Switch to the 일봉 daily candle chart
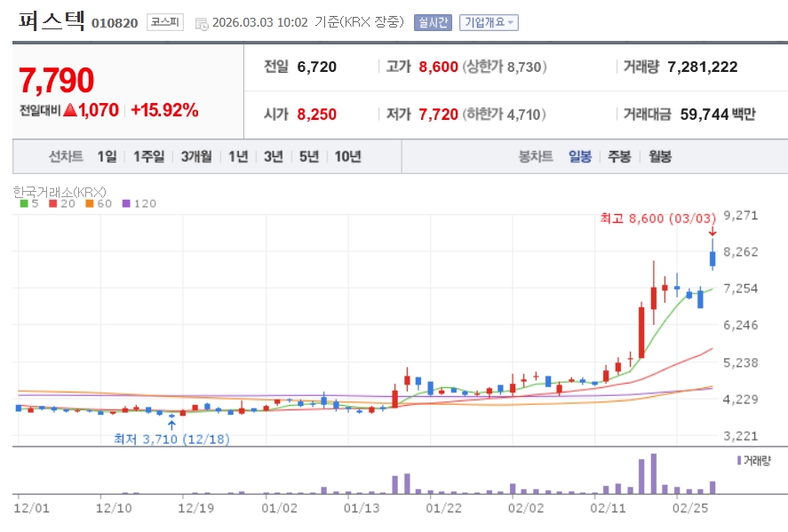This screenshot has width=788, height=532. point(580,156)
